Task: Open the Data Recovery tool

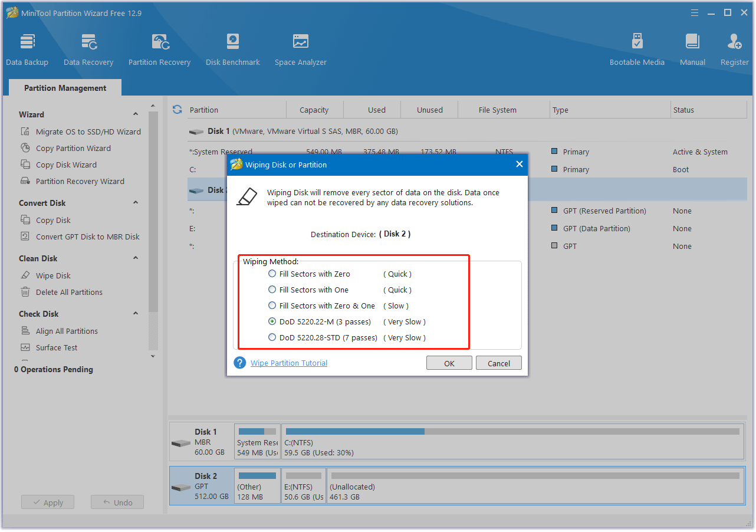Action: (88, 47)
